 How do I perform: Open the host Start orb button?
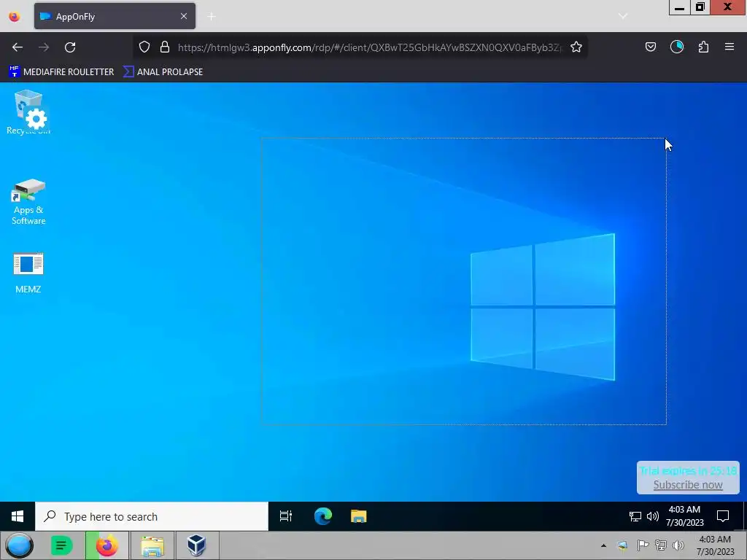coord(20,545)
